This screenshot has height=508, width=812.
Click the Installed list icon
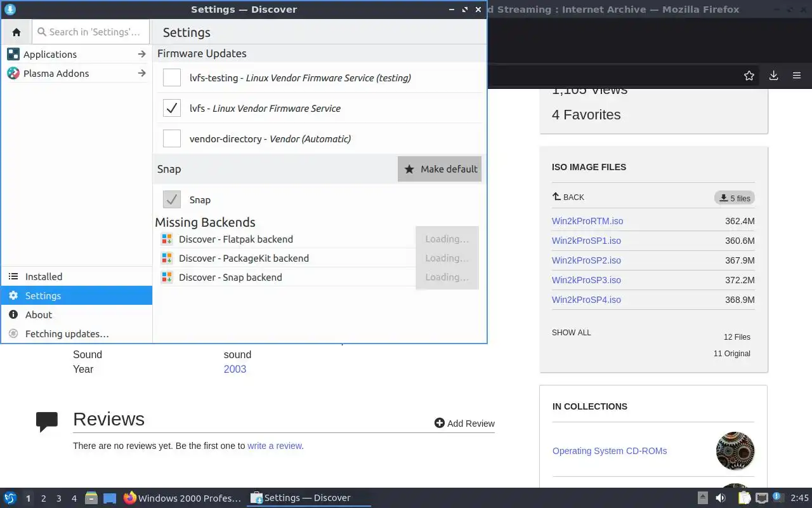(13, 276)
